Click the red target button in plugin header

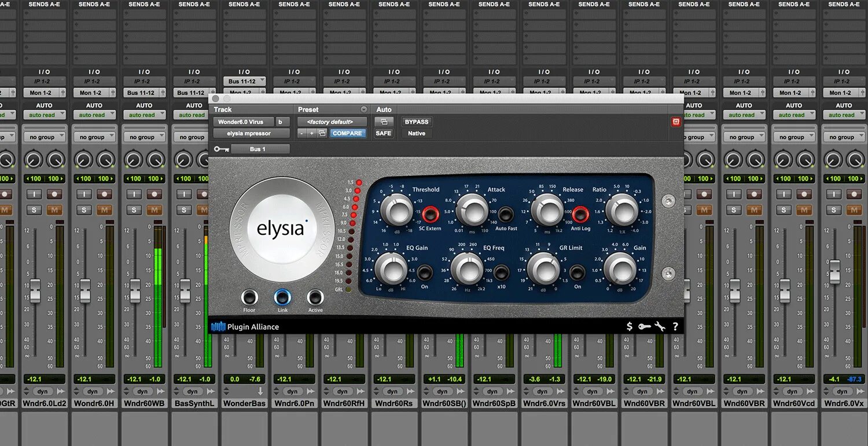point(675,121)
